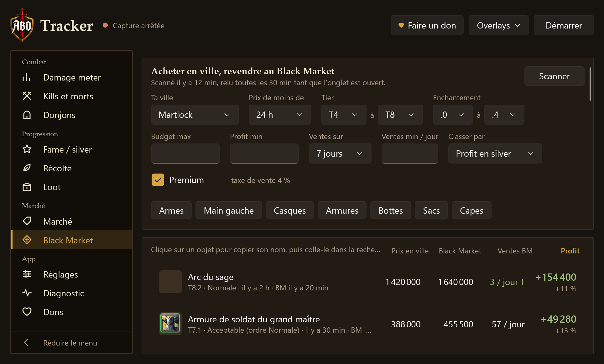
Task: Click the filter panel vertical scrollbar
Action: click(590, 84)
